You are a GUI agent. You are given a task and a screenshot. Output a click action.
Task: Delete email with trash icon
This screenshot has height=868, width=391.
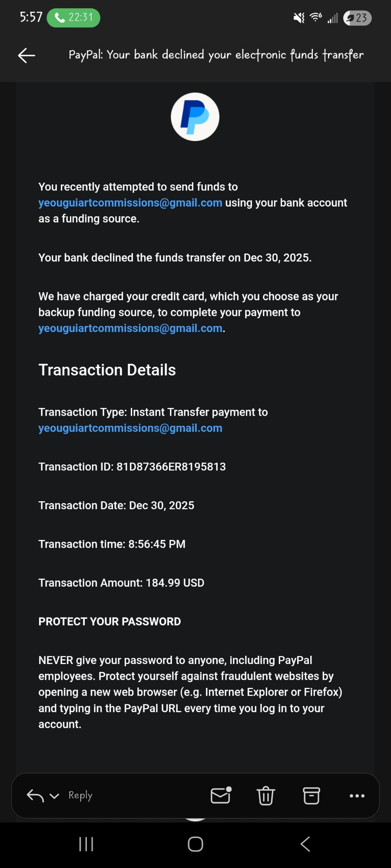(266, 796)
